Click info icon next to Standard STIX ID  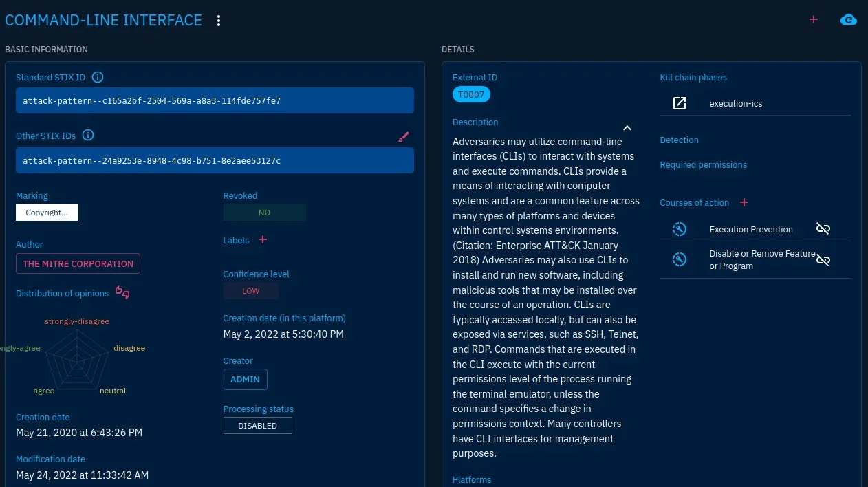click(98, 77)
